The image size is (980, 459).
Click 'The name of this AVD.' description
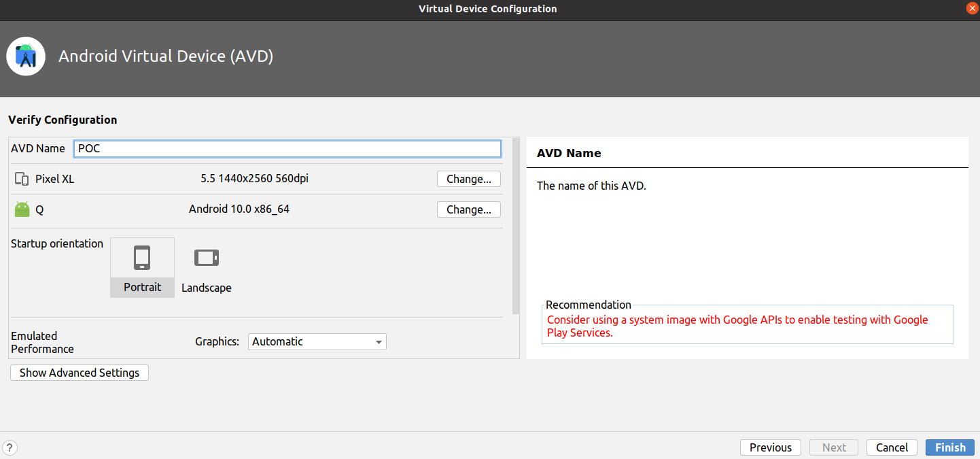[591, 186]
